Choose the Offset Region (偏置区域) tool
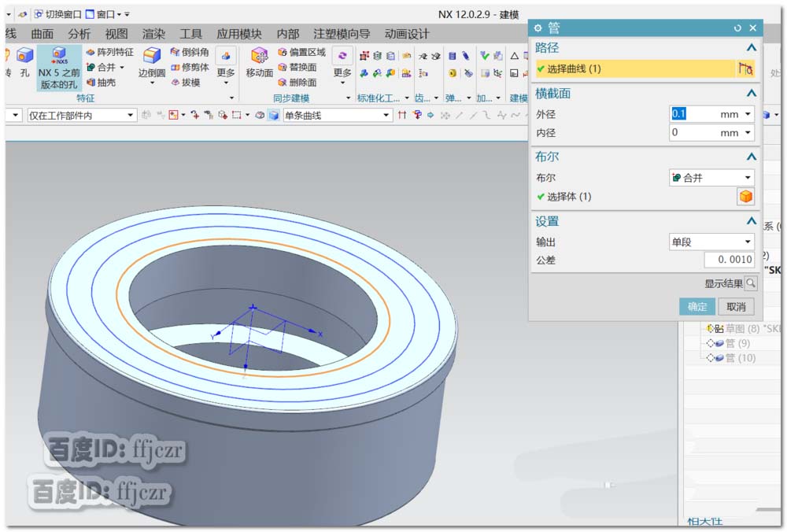The width and height of the screenshot is (787, 532). 301,52
